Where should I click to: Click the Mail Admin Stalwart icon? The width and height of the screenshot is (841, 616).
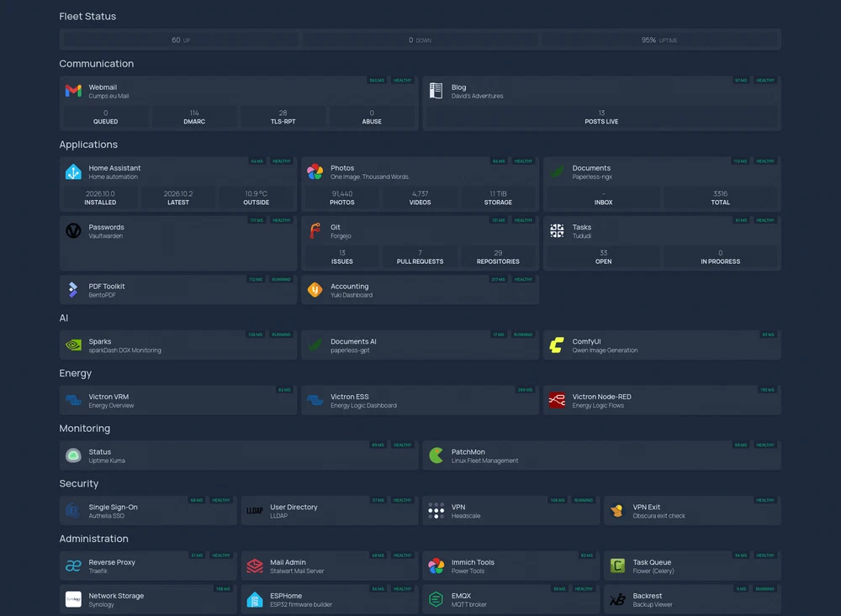coord(255,566)
